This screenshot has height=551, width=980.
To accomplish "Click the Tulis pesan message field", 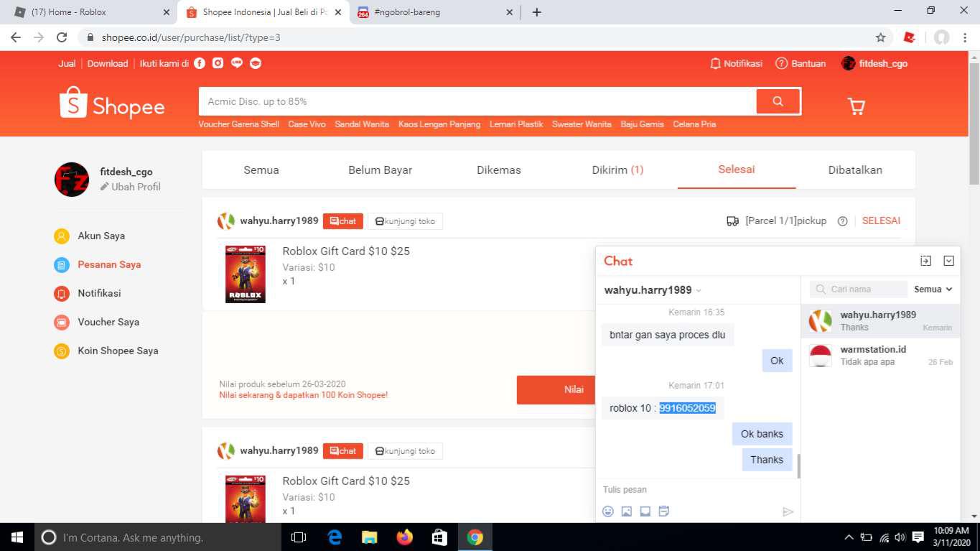I will [x=696, y=490].
